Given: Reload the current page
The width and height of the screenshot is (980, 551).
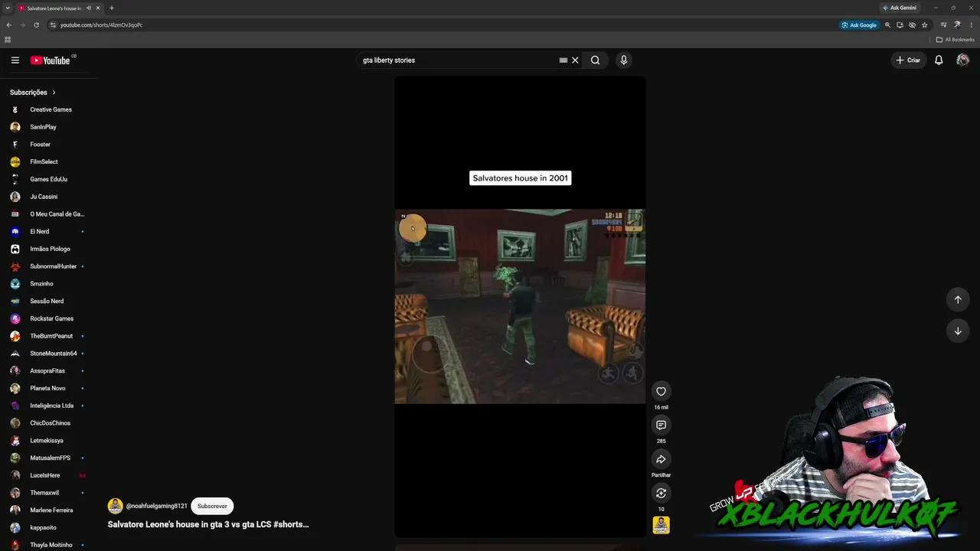Looking at the screenshot, I should point(36,25).
